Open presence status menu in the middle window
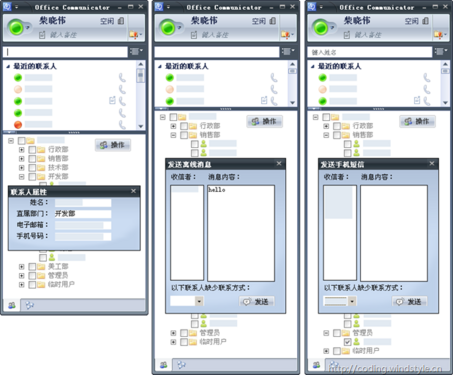 coord(168,28)
